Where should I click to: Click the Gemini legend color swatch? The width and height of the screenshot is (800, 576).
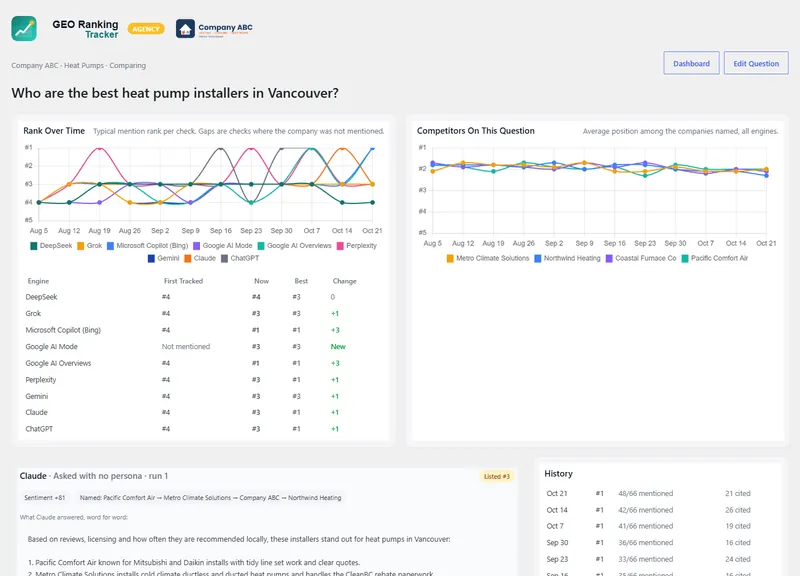point(151,258)
